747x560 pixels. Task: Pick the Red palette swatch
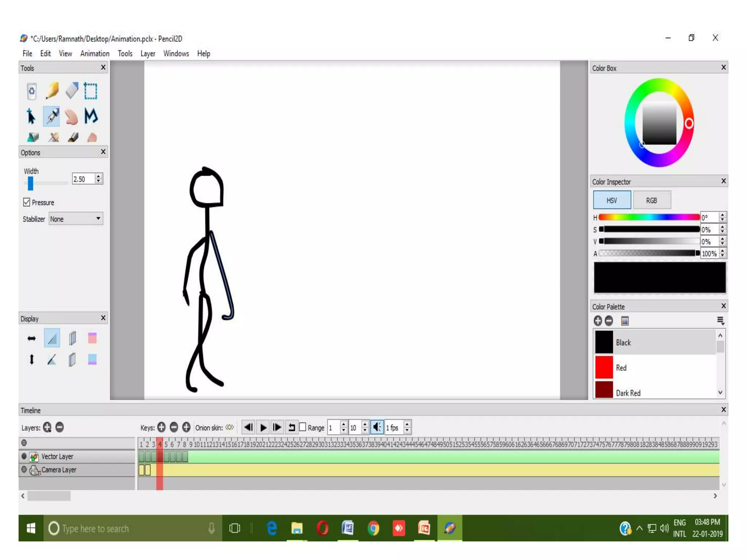pyautogui.click(x=604, y=367)
